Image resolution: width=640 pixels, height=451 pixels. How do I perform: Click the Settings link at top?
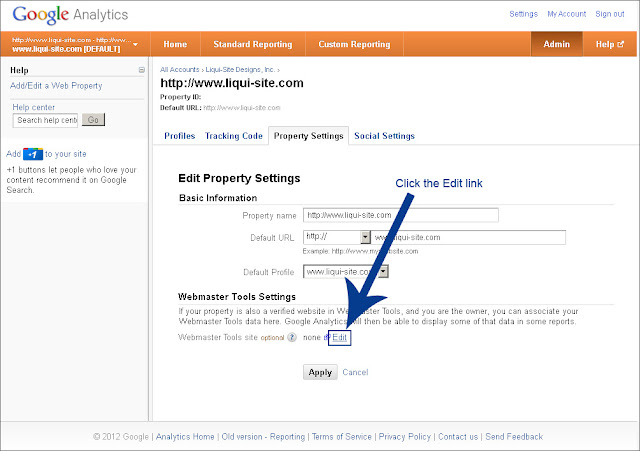(523, 14)
